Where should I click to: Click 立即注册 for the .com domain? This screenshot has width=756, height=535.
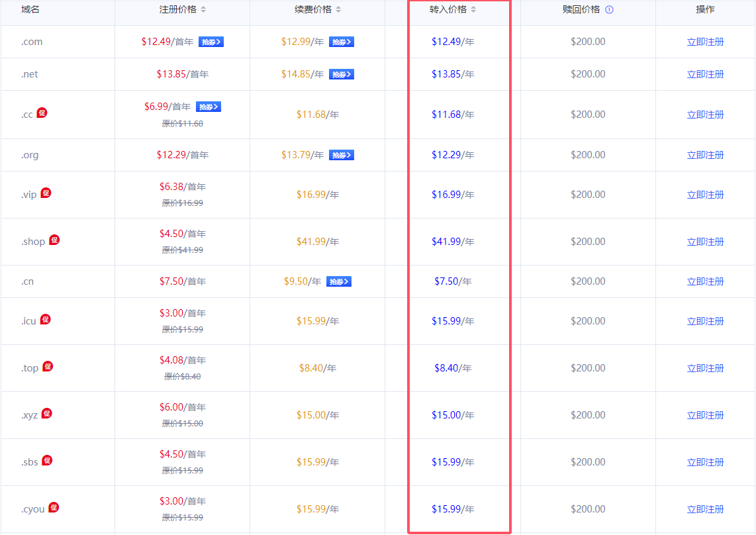705,42
